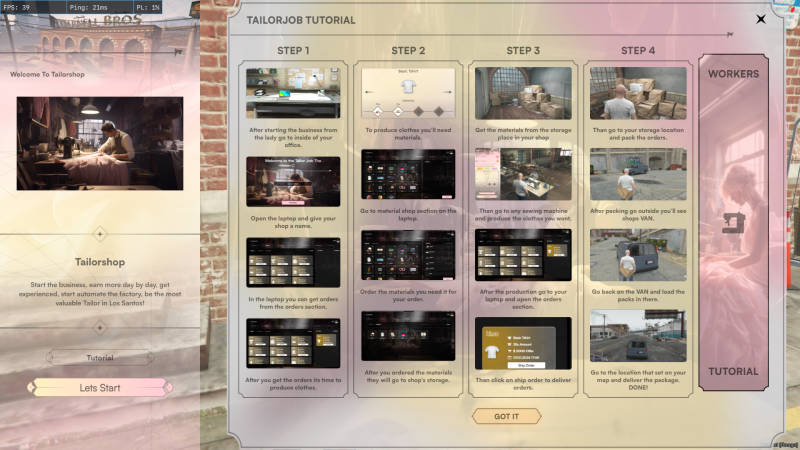Click the Lets Start button
Image resolution: width=800 pixels, height=450 pixels.
click(100, 388)
